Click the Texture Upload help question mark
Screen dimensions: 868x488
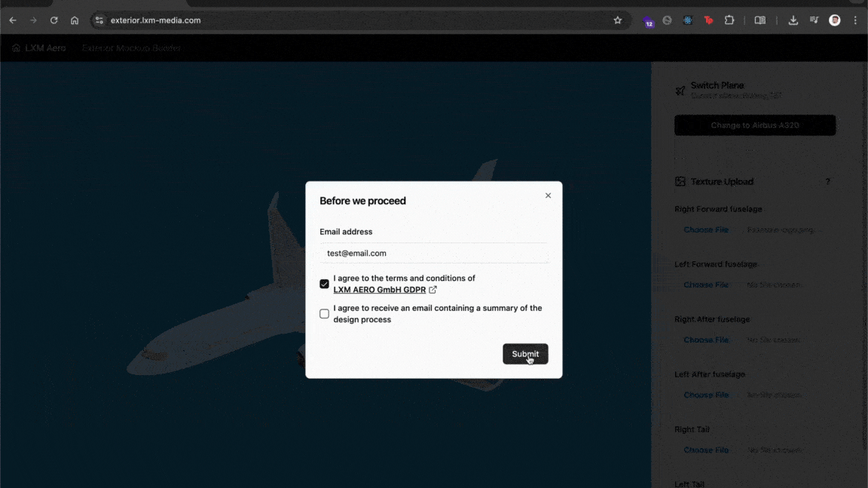pos(827,181)
